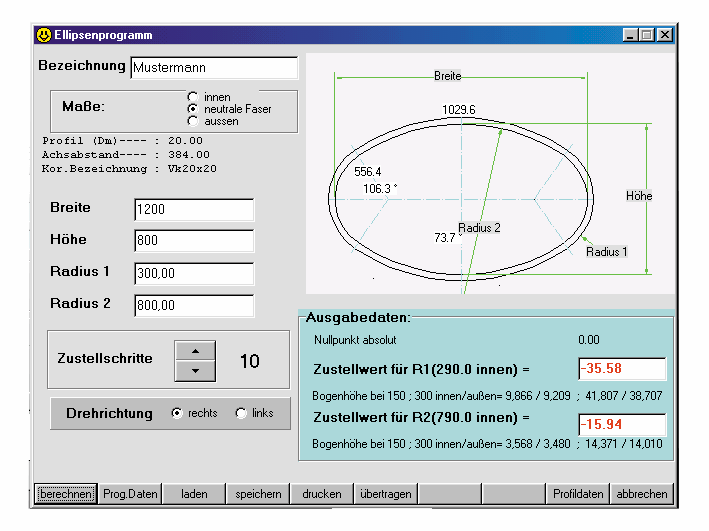Image resolution: width=709 pixels, height=531 pixels.
Task: Click the Zustellschritte value 10
Action: click(250, 361)
